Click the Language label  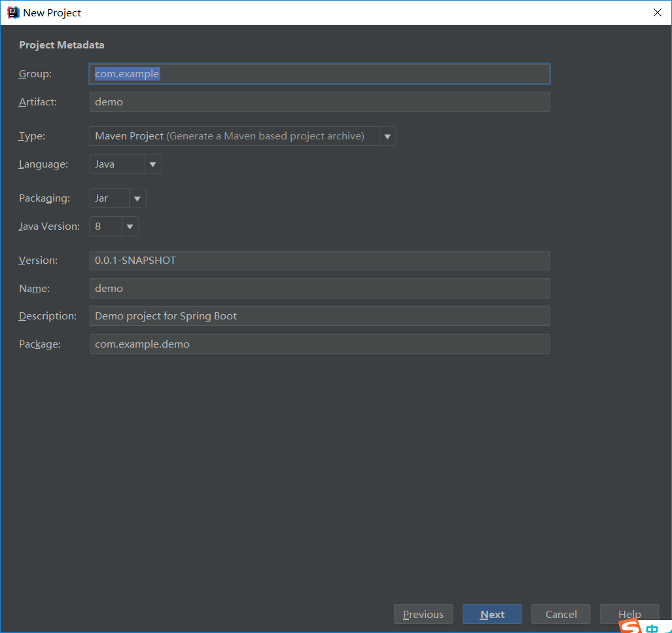tap(43, 164)
